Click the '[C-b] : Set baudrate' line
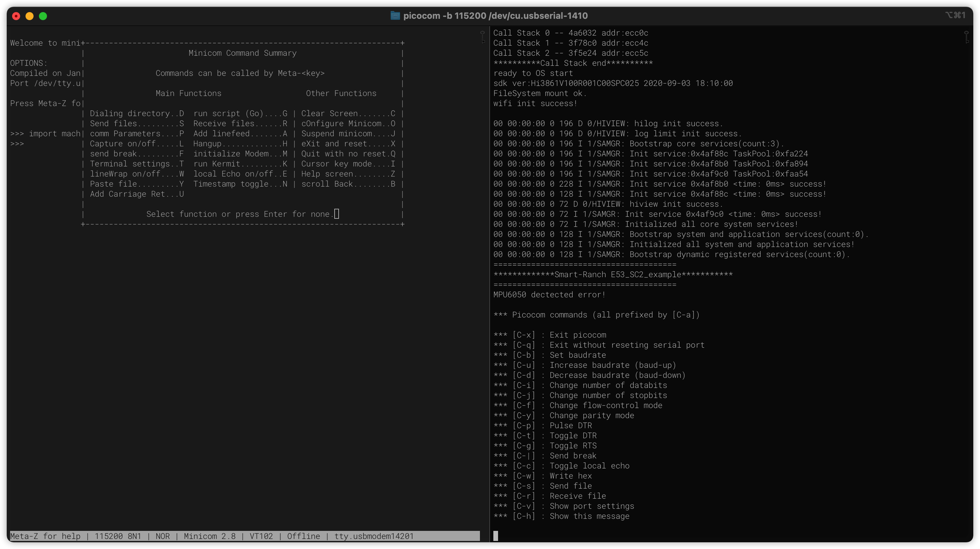Screen dimensions: 980x549 tap(550, 355)
